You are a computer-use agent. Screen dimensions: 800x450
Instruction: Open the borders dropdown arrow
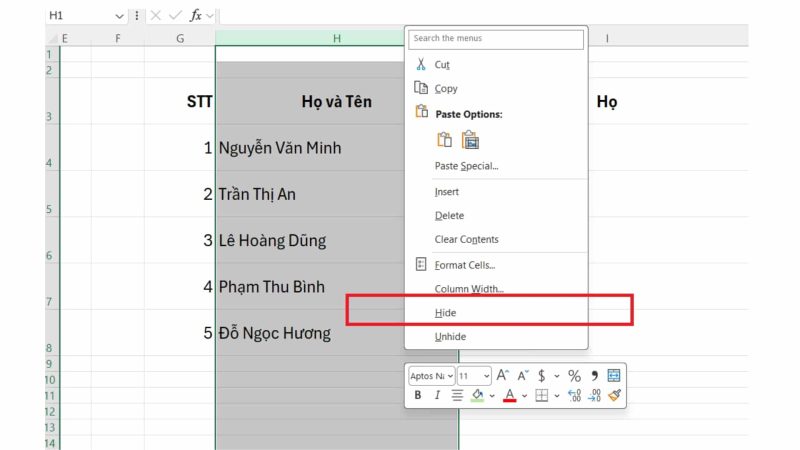coord(557,395)
